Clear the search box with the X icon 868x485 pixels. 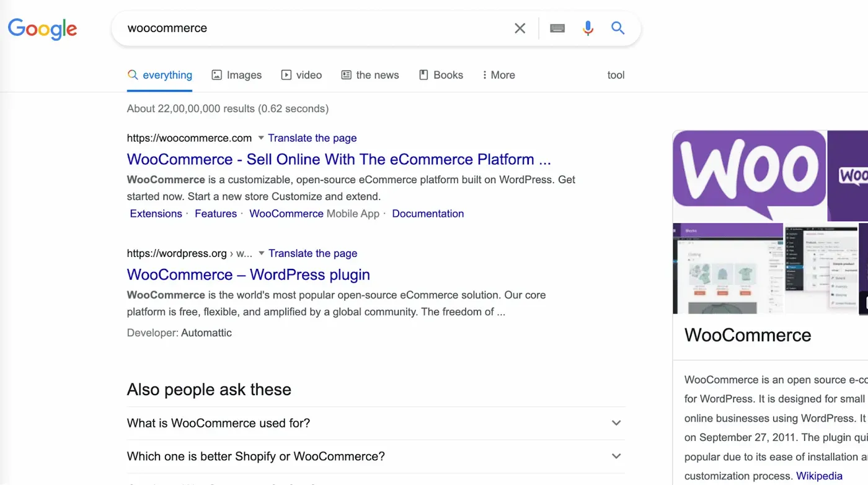coord(520,28)
